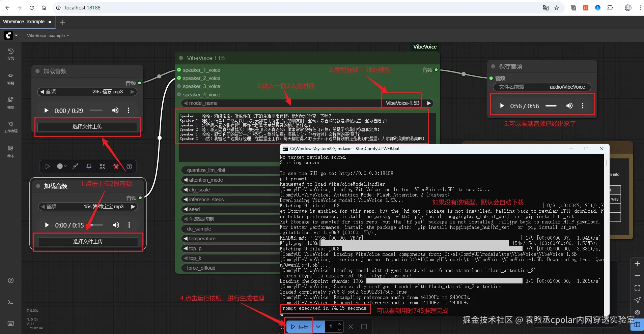The height and width of the screenshot is (334, 644).
Task: Play the 15s audio clip
Action: (x=47, y=225)
